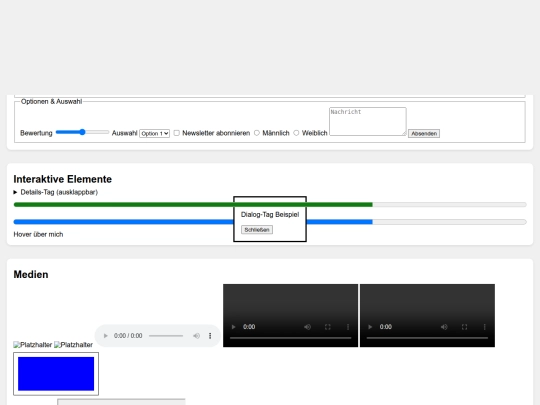Screen dimensions: 540x405
Task: Enter fullscreen on second video
Action: [464, 327]
